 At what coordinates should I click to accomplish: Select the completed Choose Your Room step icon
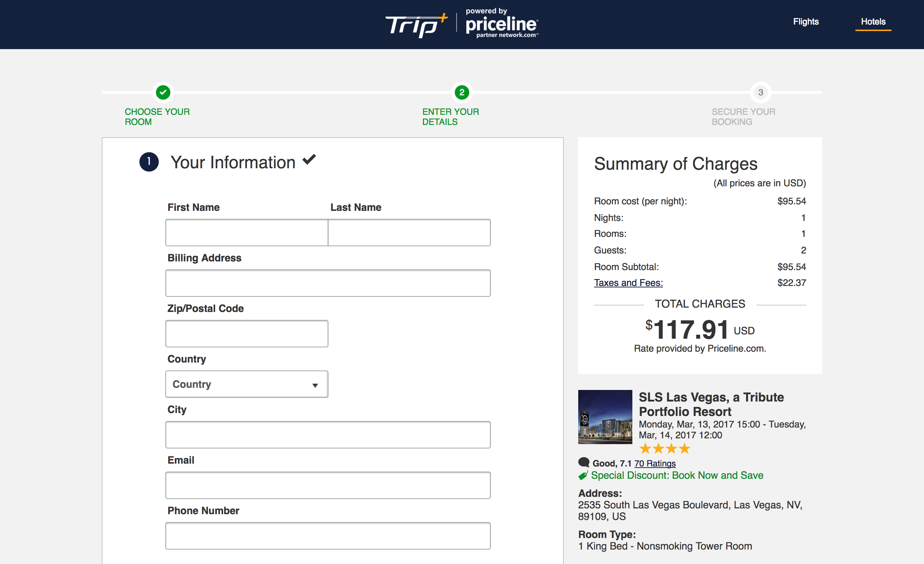click(x=163, y=92)
